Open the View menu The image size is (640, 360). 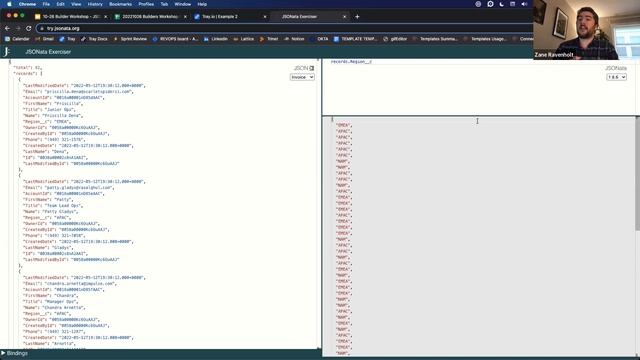76,4
